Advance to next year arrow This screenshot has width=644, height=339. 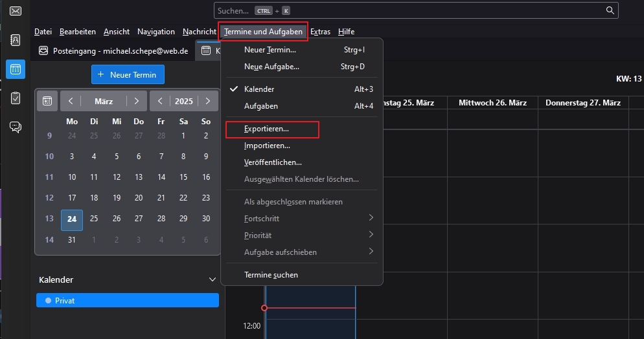pos(207,101)
